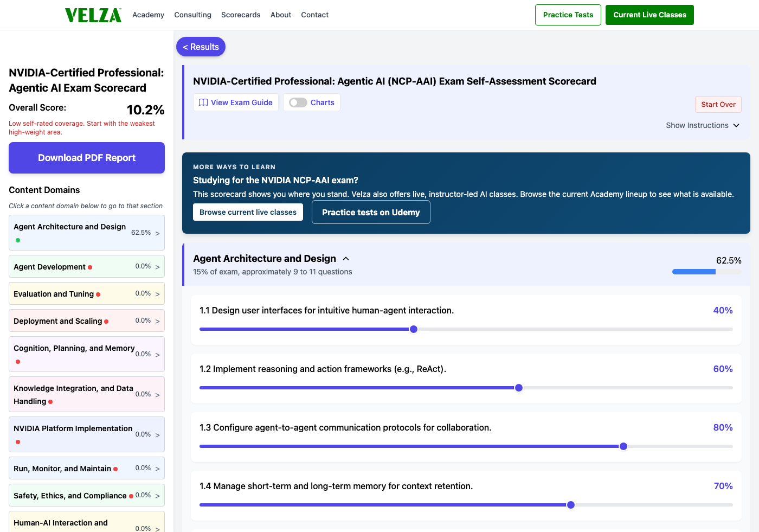This screenshot has height=532, width=759.
Task: Click the Overall Score value 10.2%
Action: pos(145,110)
